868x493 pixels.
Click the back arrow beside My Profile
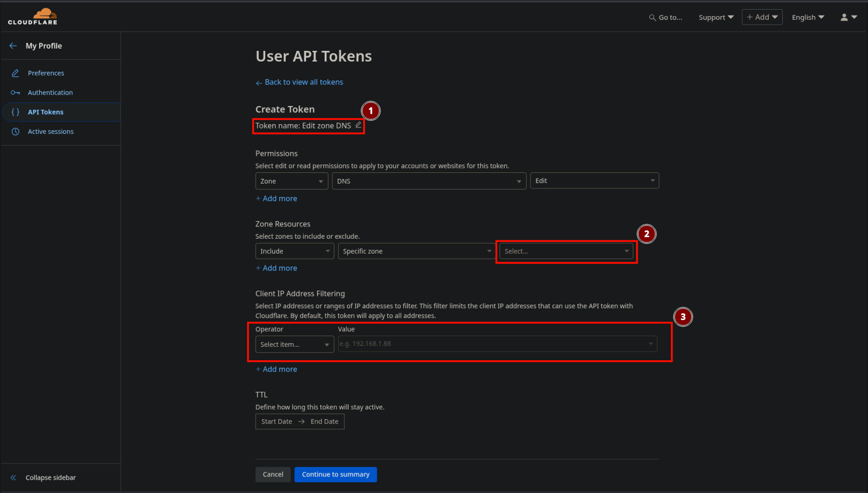[13, 45]
